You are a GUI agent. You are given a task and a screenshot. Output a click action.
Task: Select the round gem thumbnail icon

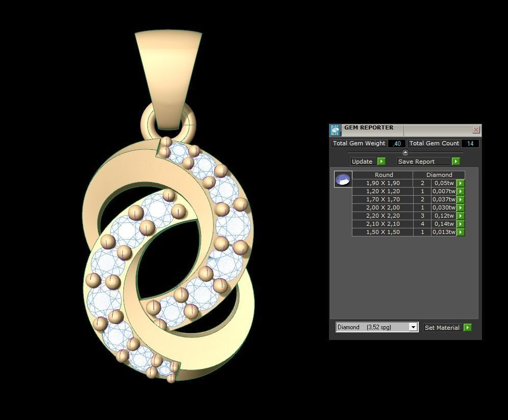click(343, 179)
